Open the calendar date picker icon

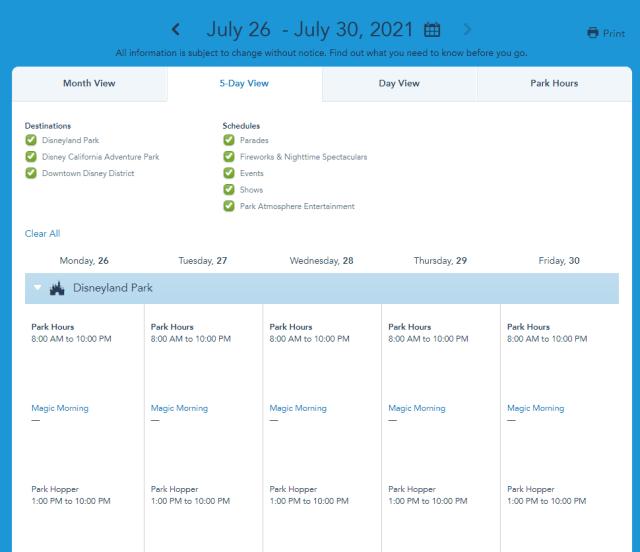[432, 30]
